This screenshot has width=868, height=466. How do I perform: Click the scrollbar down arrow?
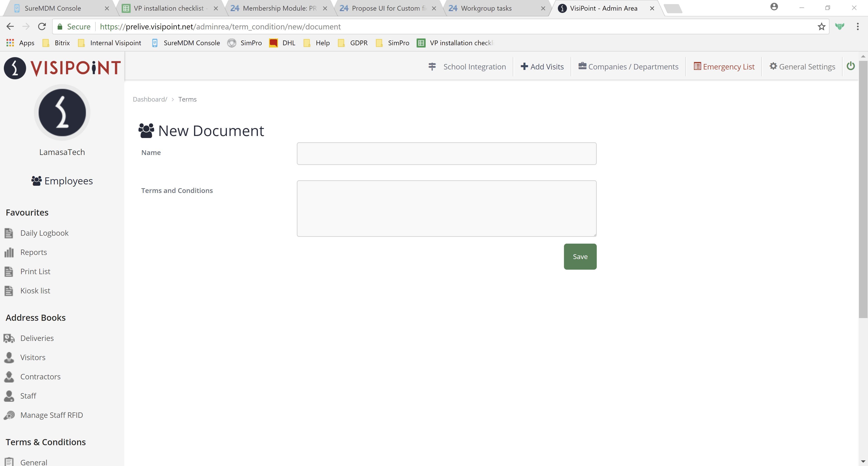tap(863, 461)
